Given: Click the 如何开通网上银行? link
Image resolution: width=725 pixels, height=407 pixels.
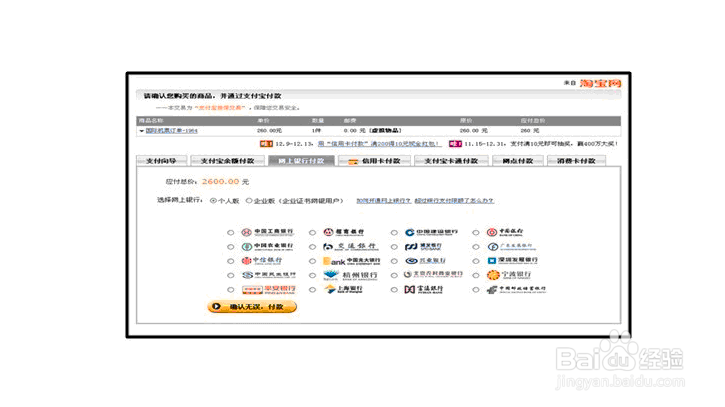Looking at the screenshot, I should [383, 201].
